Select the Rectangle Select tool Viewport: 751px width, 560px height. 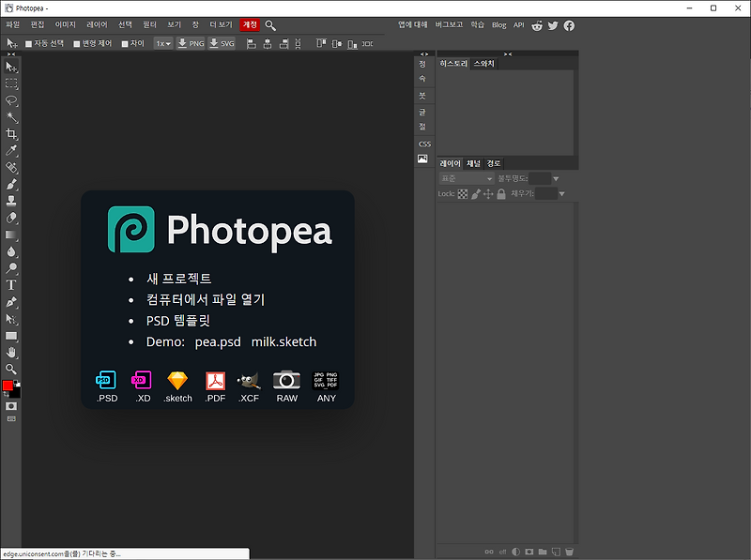[11, 83]
